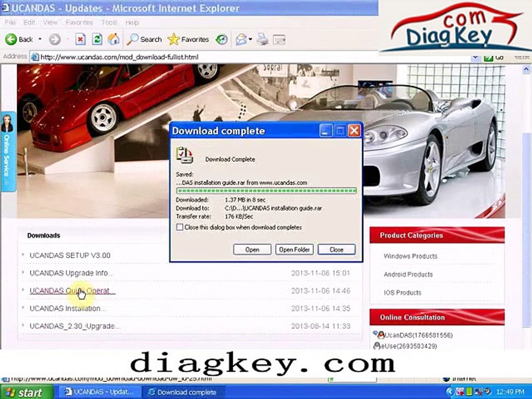532x399 pixels.
Task: Click the Start button
Action: tap(25, 392)
